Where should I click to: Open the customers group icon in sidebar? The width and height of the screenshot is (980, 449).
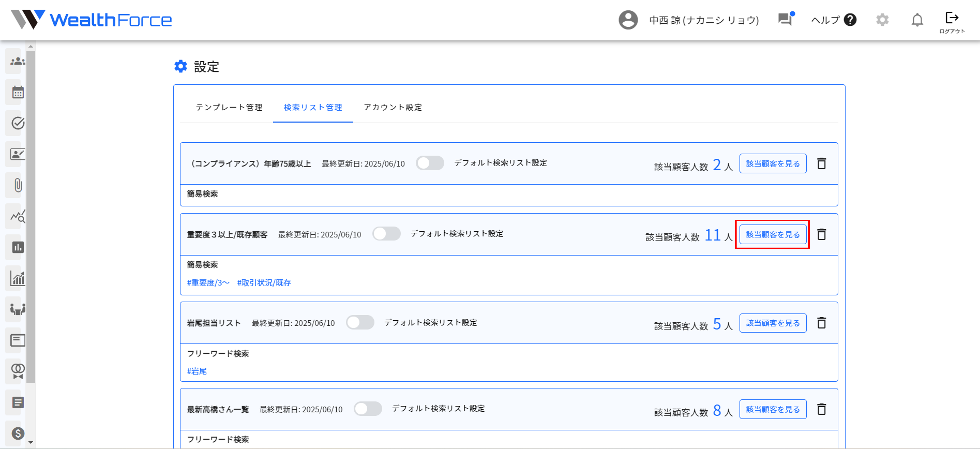click(x=18, y=61)
